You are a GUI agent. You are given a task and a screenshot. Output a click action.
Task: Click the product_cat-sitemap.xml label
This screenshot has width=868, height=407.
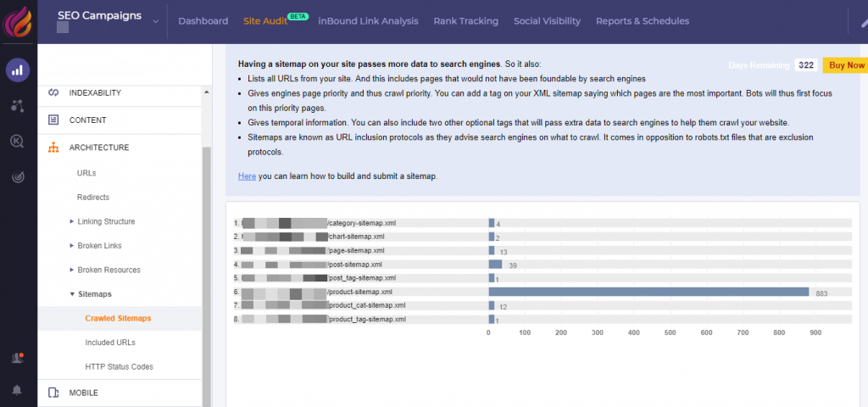click(x=367, y=305)
